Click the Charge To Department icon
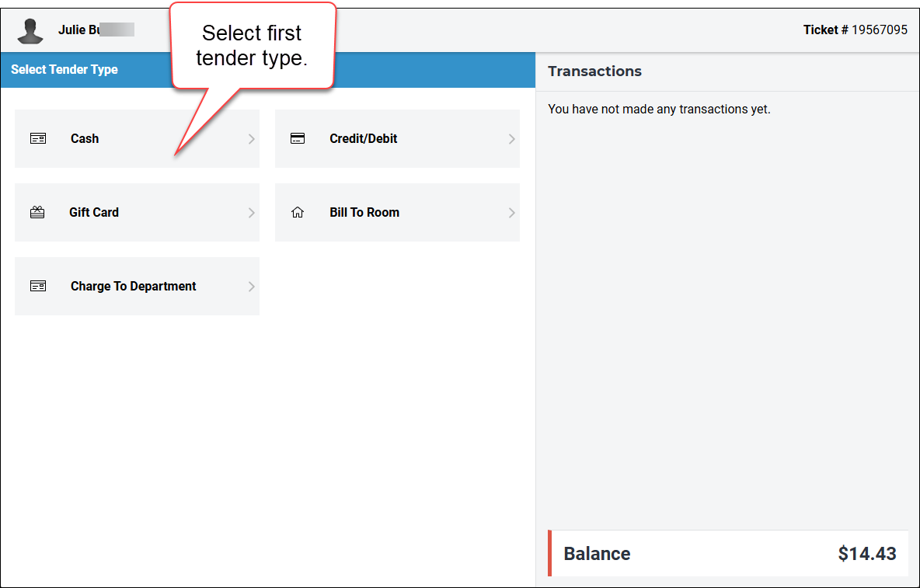Image resolution: width=920 pixels, height=588 pixels. coord(38,286)
